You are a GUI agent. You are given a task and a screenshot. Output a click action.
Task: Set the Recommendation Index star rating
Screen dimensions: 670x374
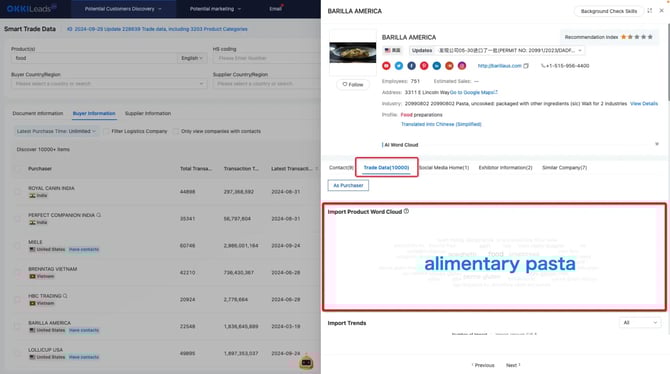click(637, 37)
